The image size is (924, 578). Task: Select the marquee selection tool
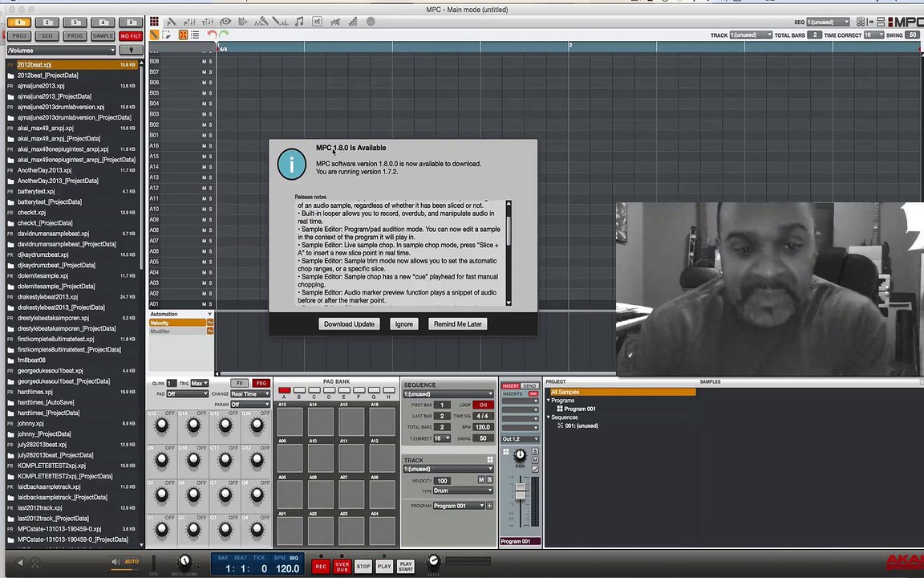point(167,35)
